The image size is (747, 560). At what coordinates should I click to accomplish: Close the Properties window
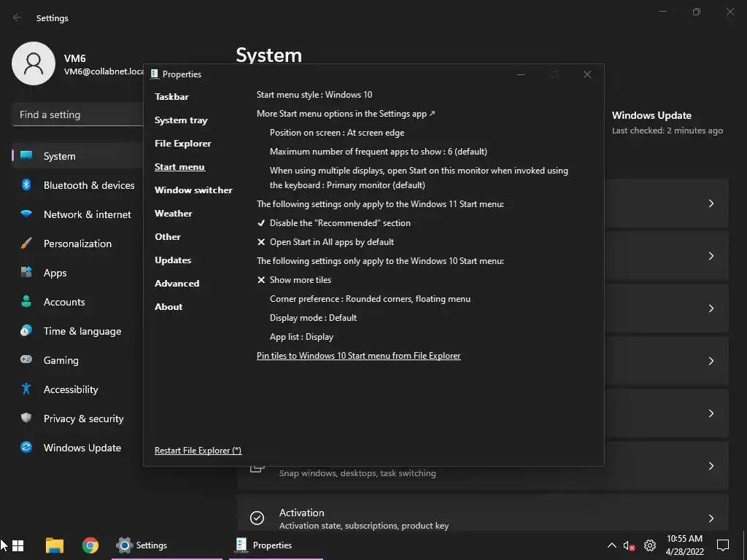[587, 74]
